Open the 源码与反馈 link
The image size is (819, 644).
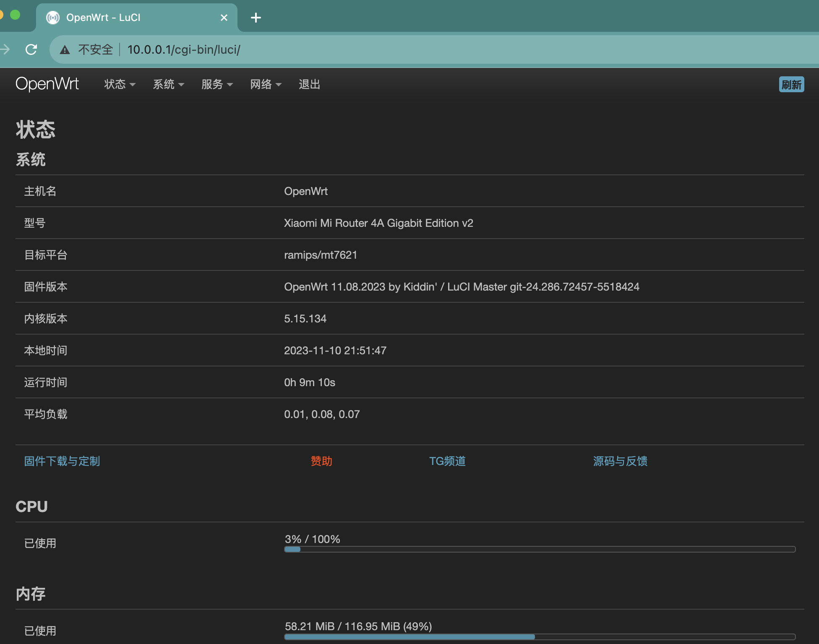click(620, 461)
